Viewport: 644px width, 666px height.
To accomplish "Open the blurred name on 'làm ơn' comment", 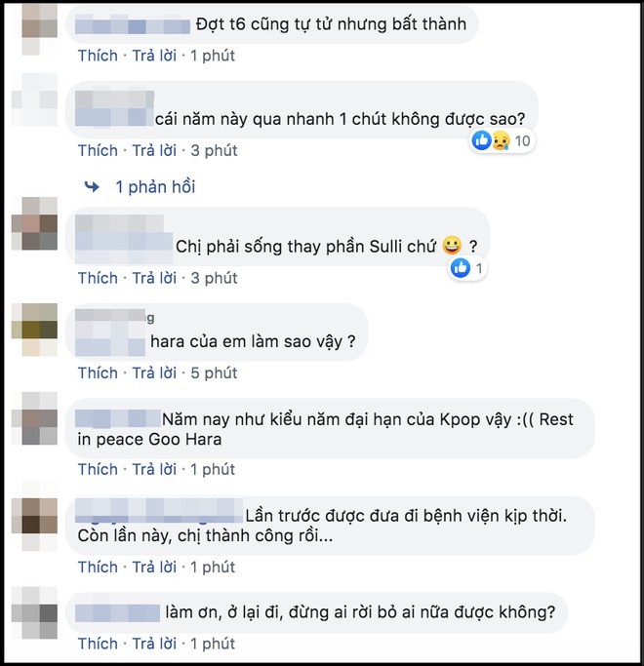I will [118, 613].
